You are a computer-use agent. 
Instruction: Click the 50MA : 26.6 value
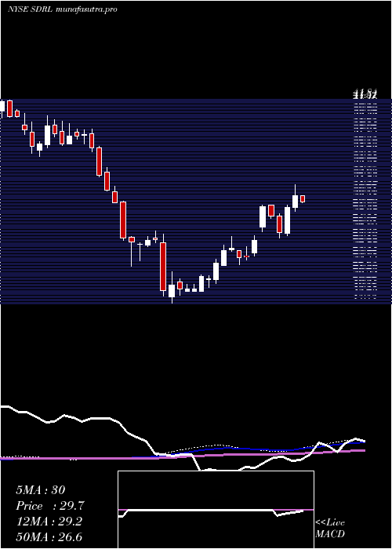pyautogui.click(x=49, y=536)
